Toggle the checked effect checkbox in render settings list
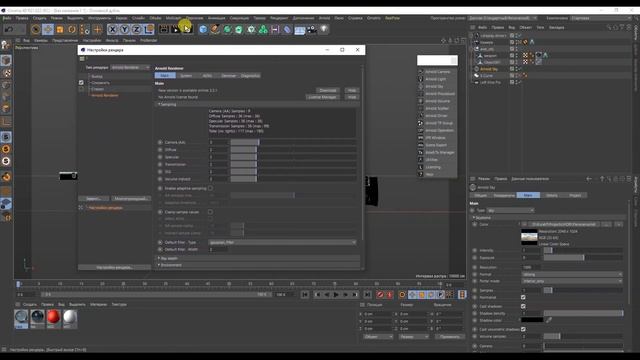 [x=81, y=82]
